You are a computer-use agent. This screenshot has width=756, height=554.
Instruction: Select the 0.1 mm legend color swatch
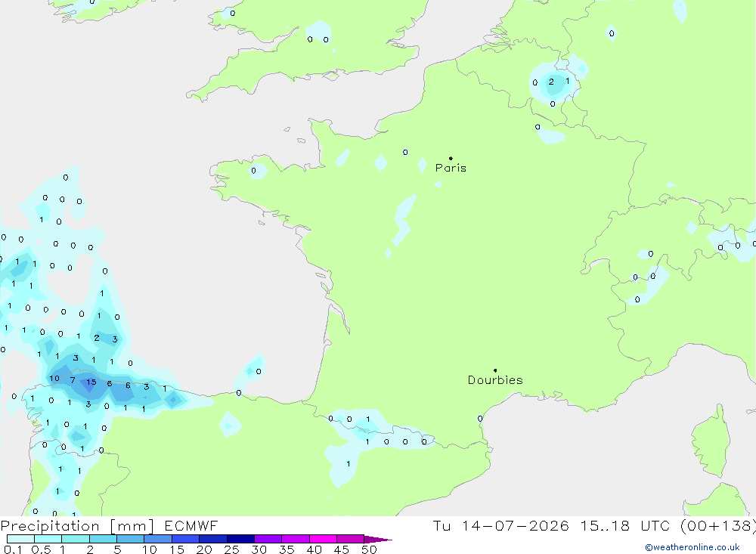(x=20, y=539)
